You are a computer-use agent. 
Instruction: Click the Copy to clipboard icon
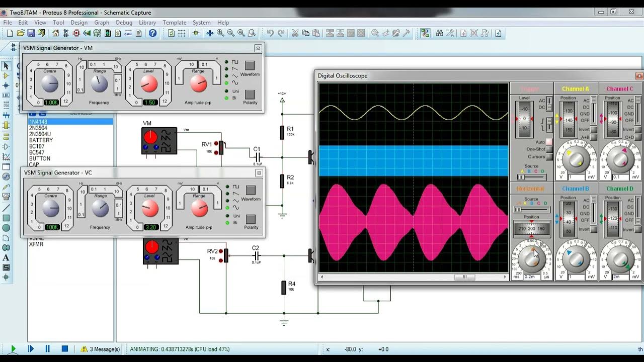click(x=306, y=33)
